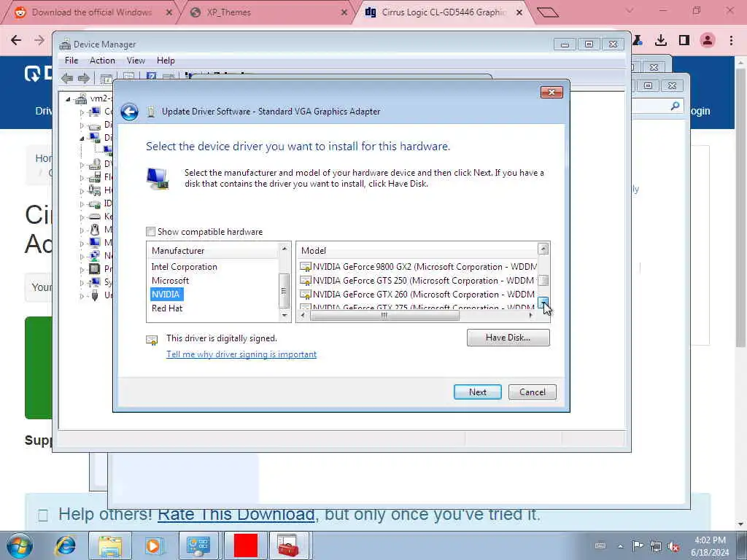This screenshot has height=560, width=747.
Task: Expand the Disk drives node in device tree
Action: (x=82, y=125)
